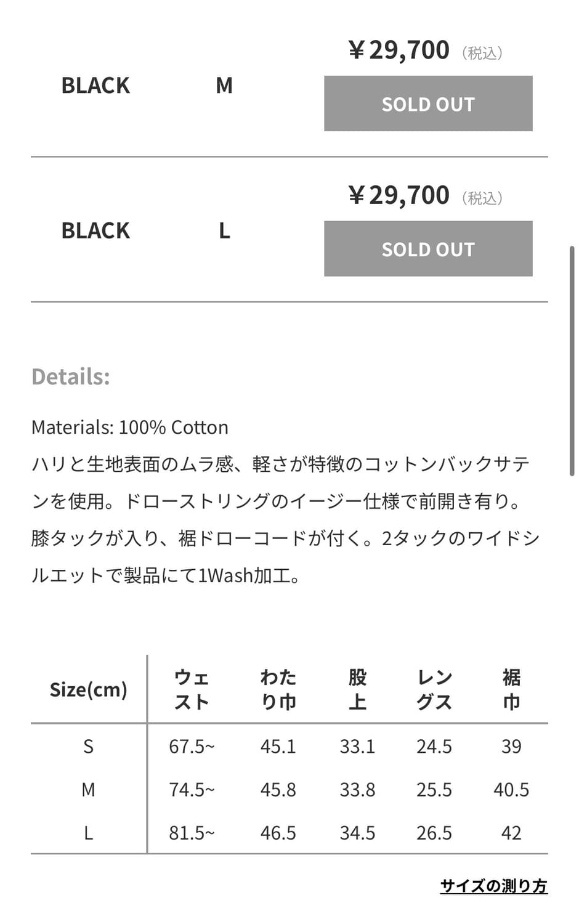Click the 股上 column header
The image size is (579, 924).
pos(357,689)
